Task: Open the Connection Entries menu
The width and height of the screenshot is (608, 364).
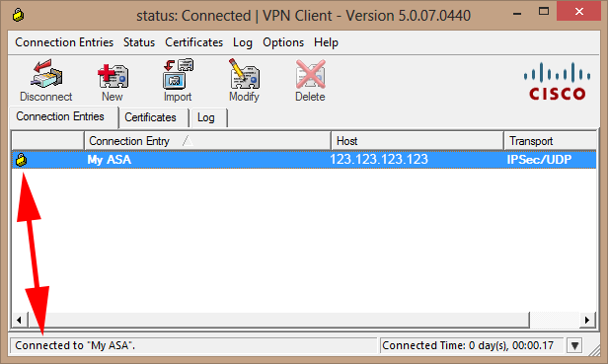Action: click(x=64, y=42)
